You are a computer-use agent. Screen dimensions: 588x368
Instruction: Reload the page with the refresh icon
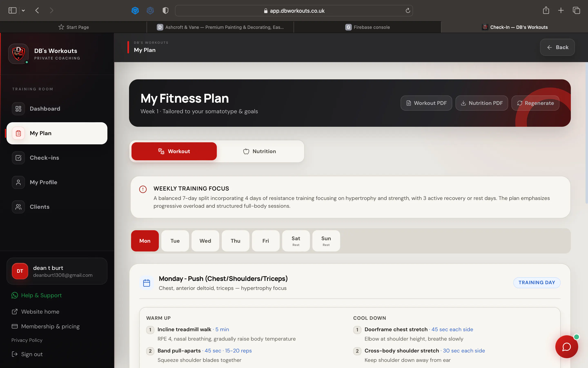[x=408, y=10]
